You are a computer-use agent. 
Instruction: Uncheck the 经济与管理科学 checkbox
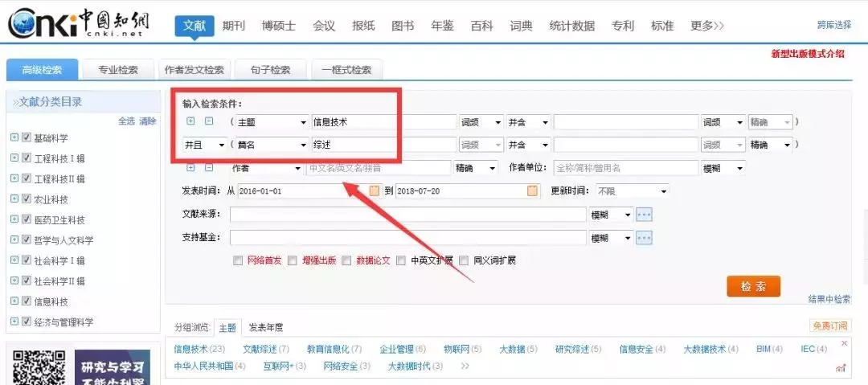[26, 322]
